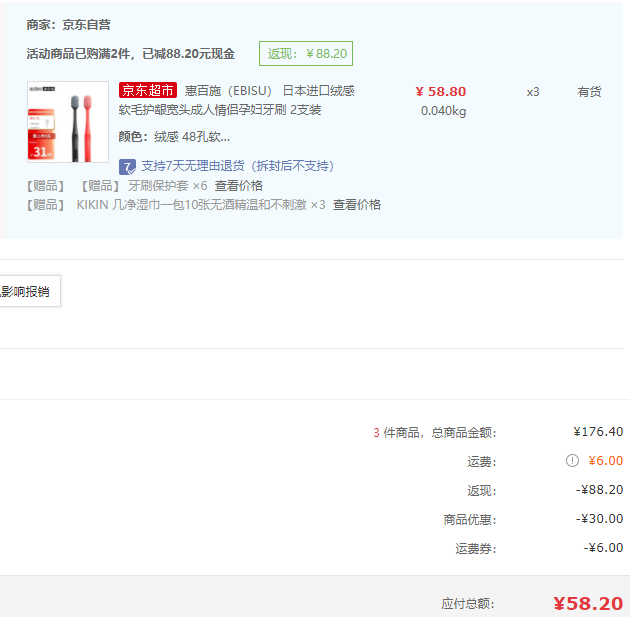Click the ¥6.00 shipping fee amount

[x=605, y=460]
